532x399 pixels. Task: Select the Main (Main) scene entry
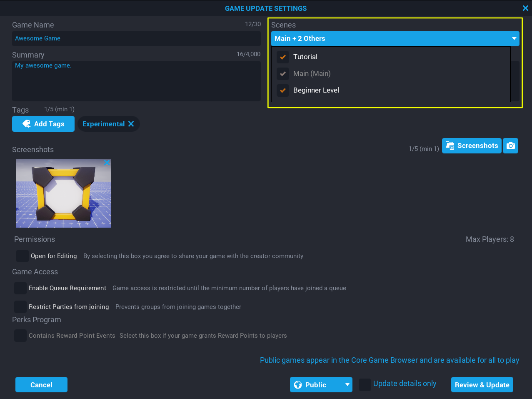[x=312, y=74]
